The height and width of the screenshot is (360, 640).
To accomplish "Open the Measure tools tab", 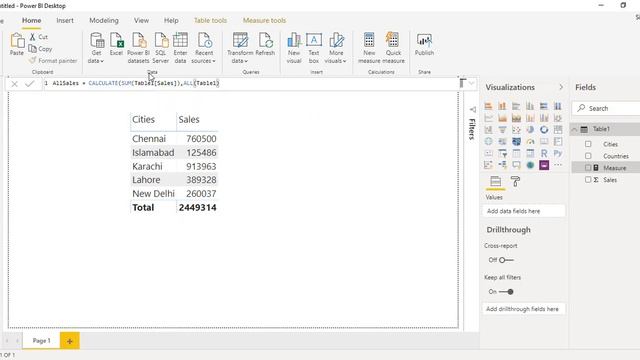I will click(264, 20).
